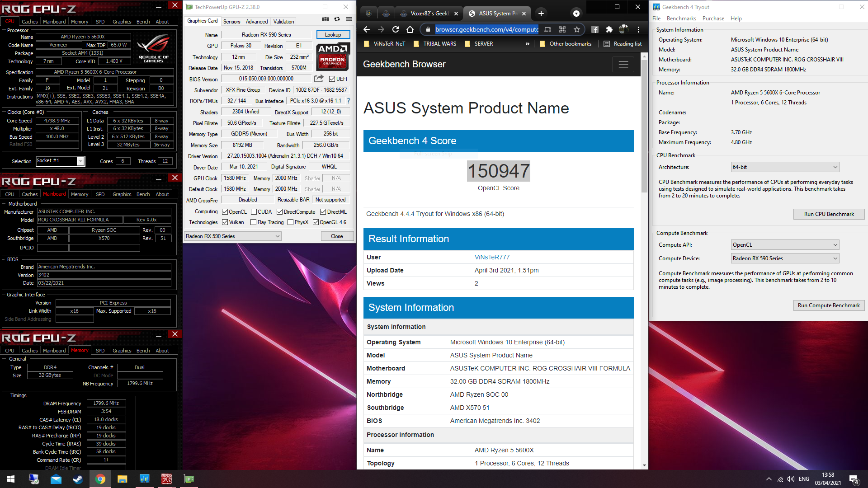Share BIOS version via export icon
Screen dimensions: 868x488
pyautogui.click(x=319, y=79)
